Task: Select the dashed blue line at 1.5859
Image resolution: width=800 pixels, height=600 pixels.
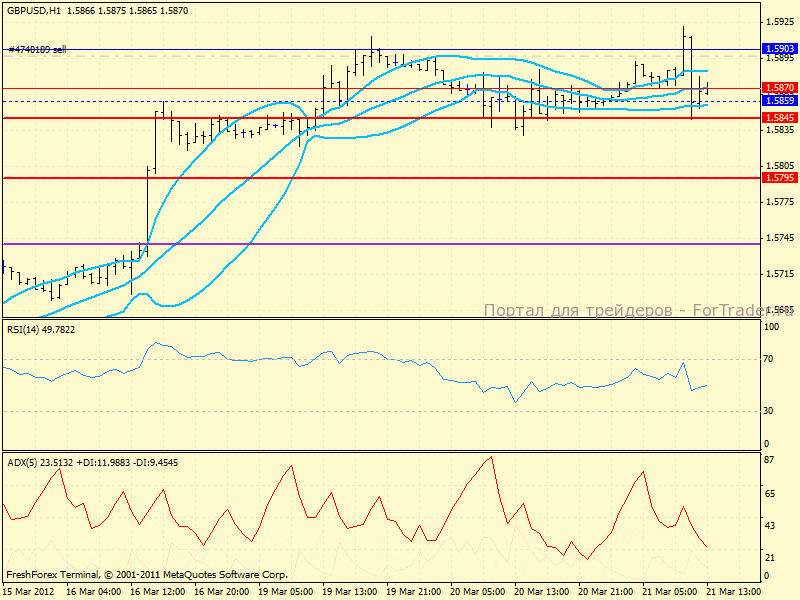Action: (x=382, y=101)
